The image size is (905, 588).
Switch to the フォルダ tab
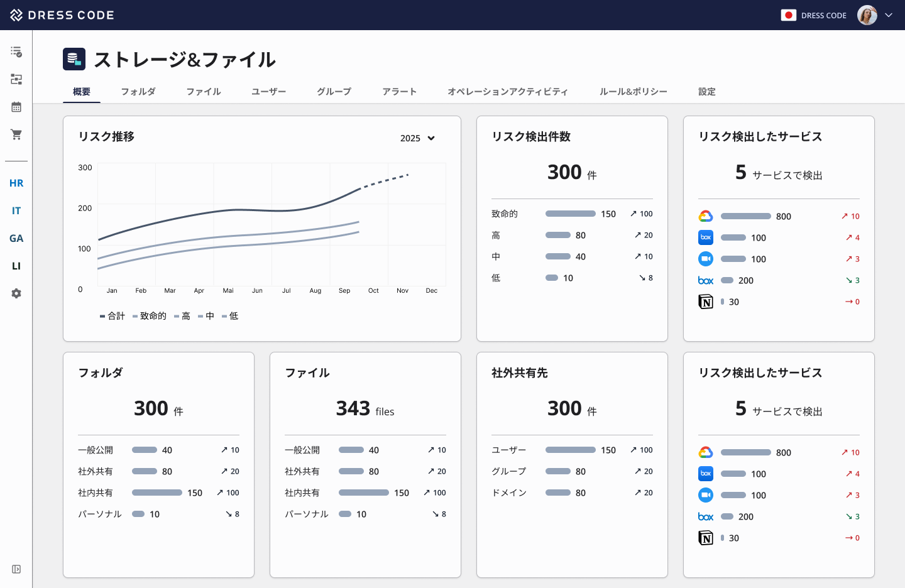(x=138, y=92)
